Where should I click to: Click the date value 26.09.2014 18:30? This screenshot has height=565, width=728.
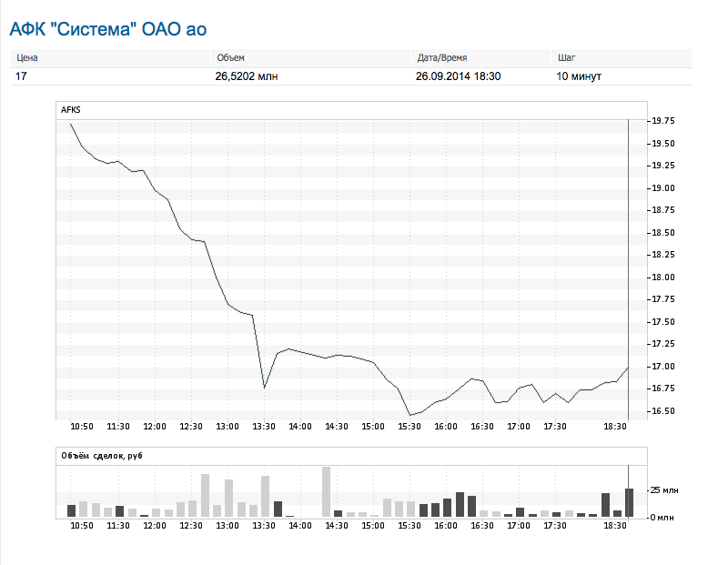point(459,76)
